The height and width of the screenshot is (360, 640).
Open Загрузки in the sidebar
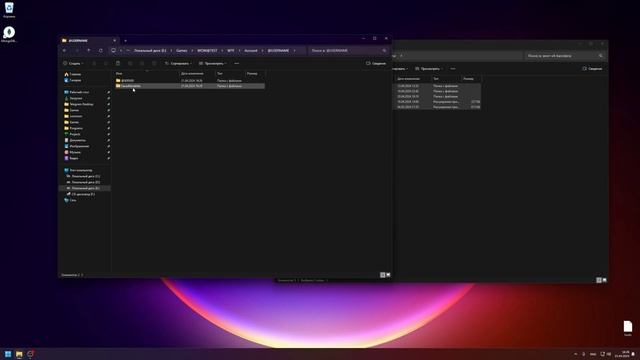tap(73, 98)
